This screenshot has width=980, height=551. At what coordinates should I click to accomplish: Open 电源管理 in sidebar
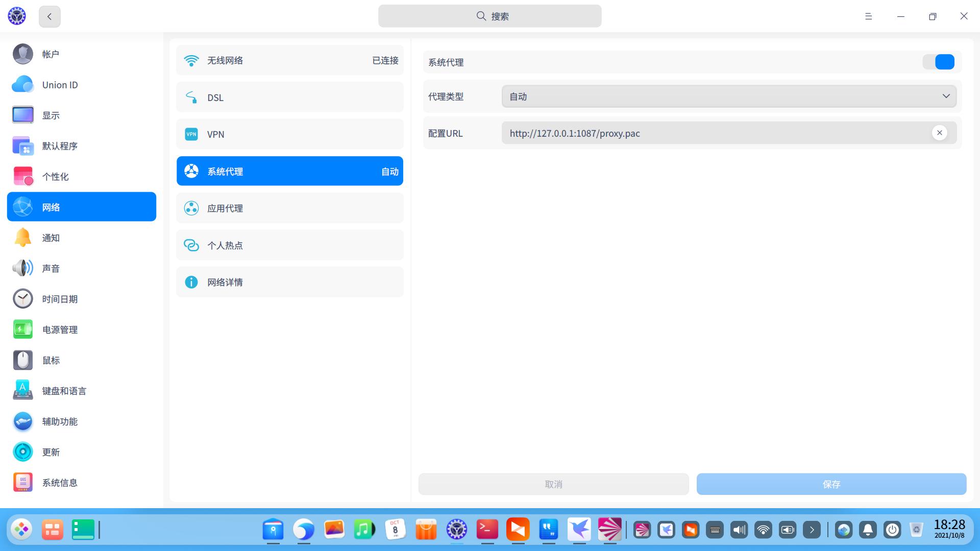tap(60, 330)
